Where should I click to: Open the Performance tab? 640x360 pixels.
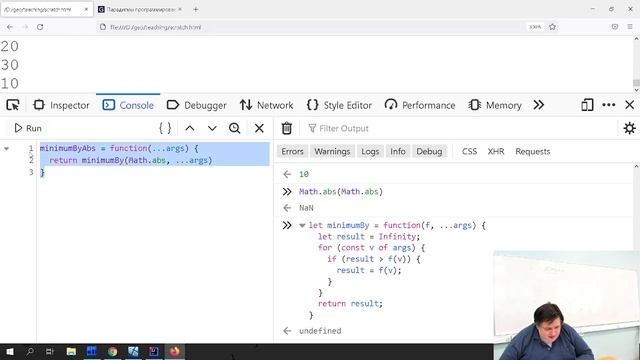coord(420,105)
